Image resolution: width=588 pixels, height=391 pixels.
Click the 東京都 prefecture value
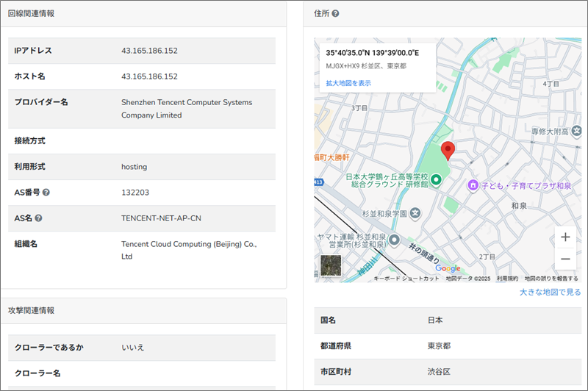coord(439,345)
